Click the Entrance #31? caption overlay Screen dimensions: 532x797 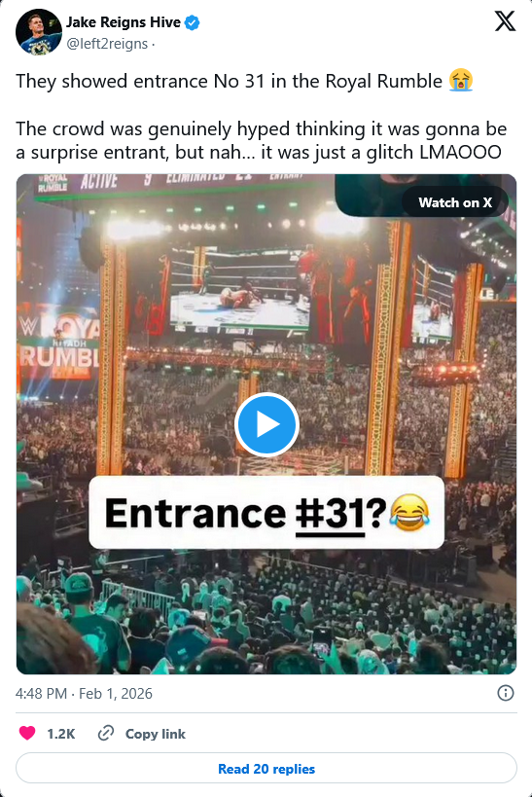[x=266, y=512]
